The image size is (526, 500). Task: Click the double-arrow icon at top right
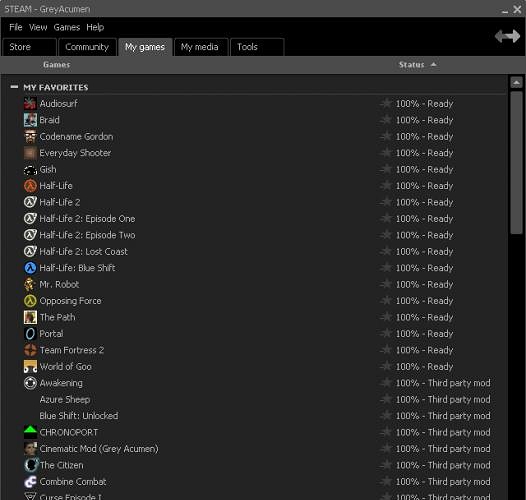point(507,36)
